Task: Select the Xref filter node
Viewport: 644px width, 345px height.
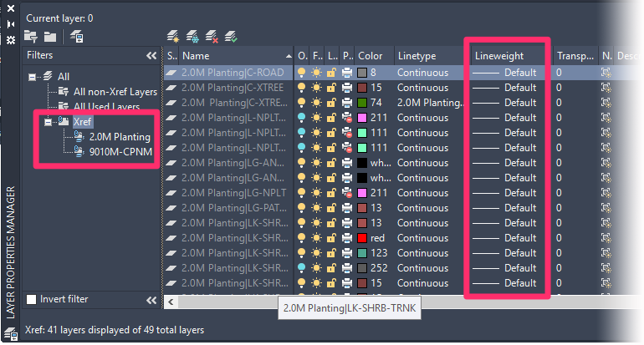Action: (x=82, y=122)
